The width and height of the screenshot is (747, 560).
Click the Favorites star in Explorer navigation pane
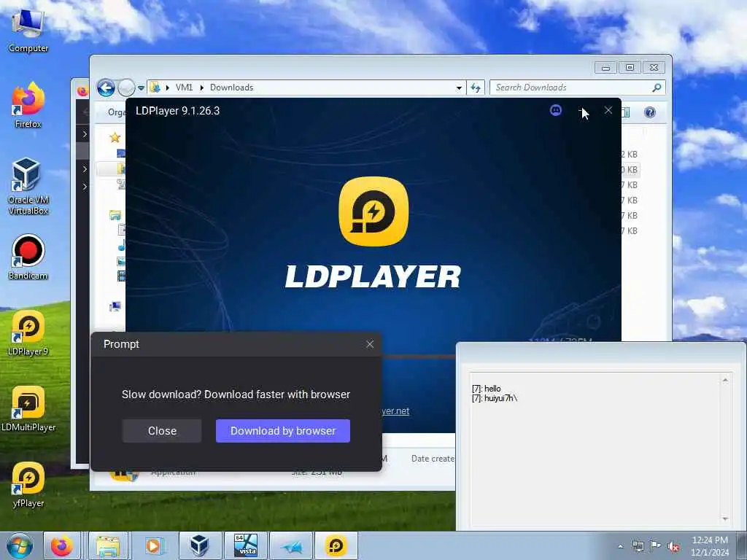pyautogui.click(x=115, y=138)
